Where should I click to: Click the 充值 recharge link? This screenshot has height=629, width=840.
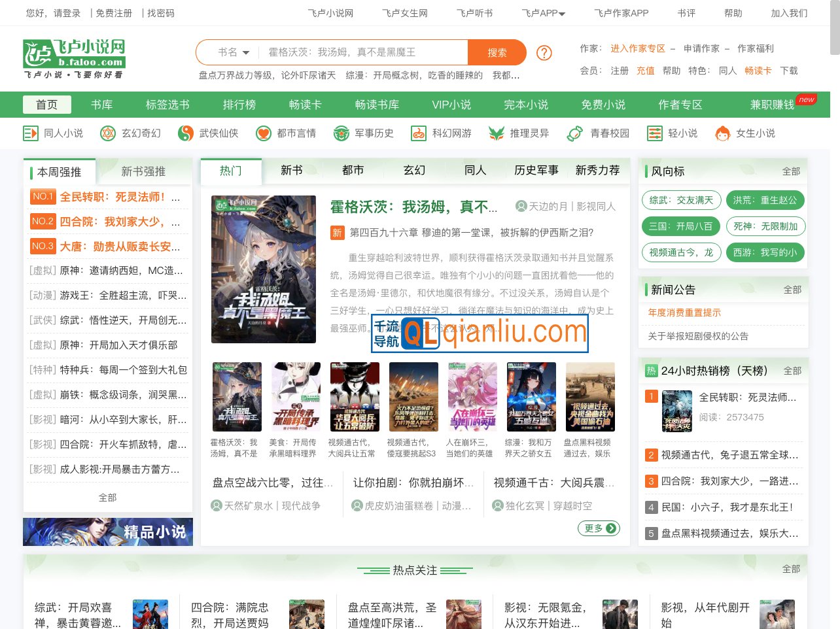tap(645, 71)
